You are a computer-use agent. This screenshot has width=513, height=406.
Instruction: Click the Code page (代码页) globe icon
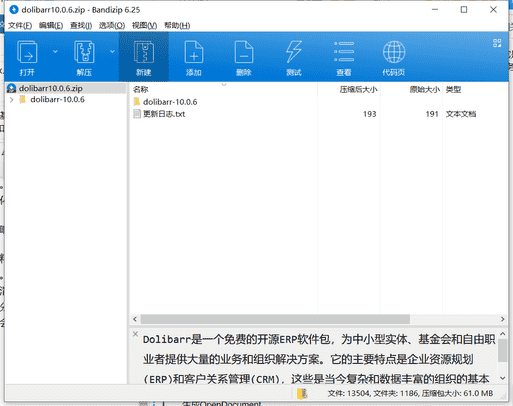coord(394,52)
